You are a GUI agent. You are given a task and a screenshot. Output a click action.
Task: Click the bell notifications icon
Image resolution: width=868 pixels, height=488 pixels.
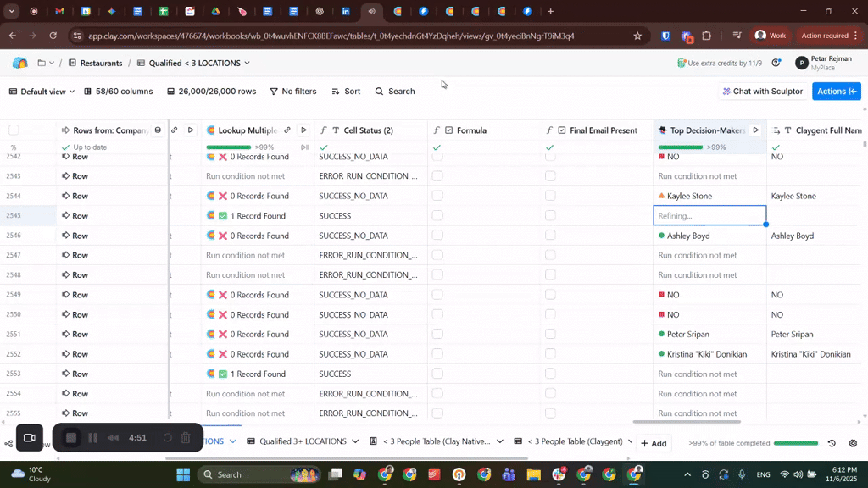click(776, 64)
